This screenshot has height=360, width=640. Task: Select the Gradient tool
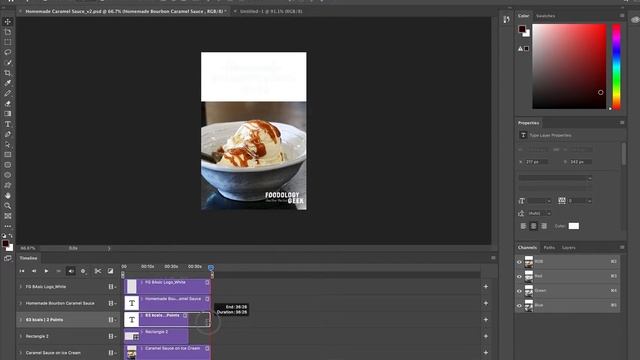[7, 114]
